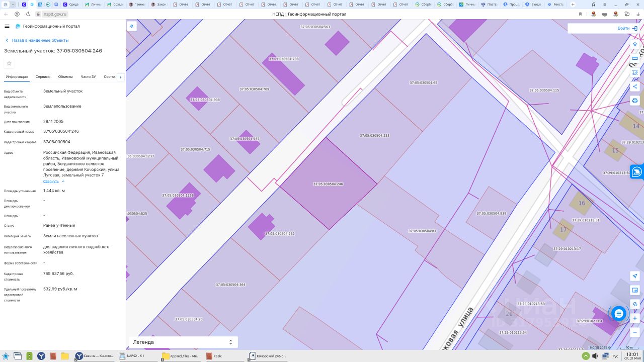This screenshot has height=362, width=644.
Task: Zoom out on the map
Action: (x=635, y=332)
